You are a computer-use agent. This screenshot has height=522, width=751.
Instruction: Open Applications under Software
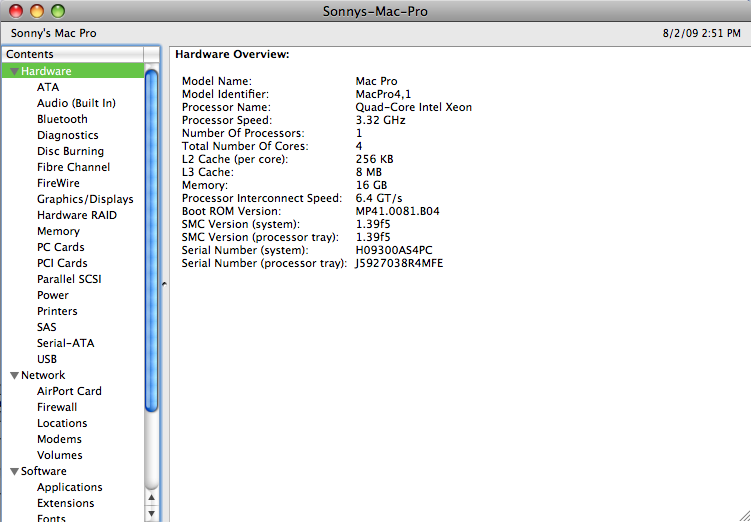(x=69, y=487)
